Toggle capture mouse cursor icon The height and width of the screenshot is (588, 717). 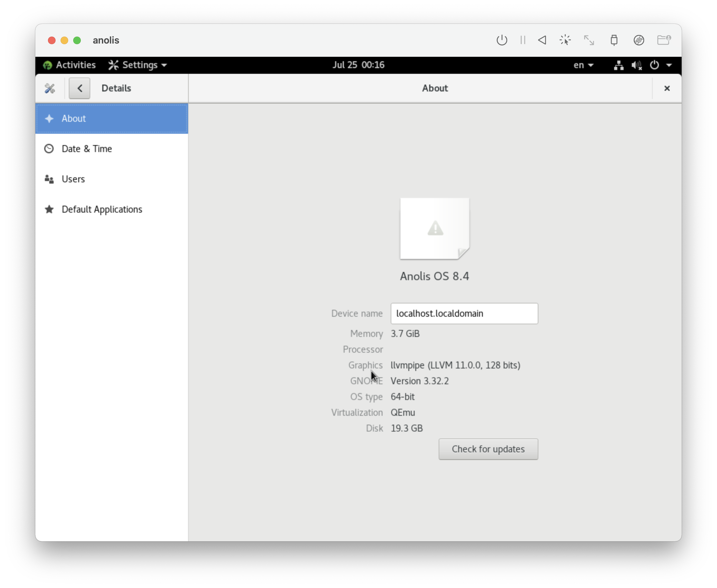[x=565, y=40]
